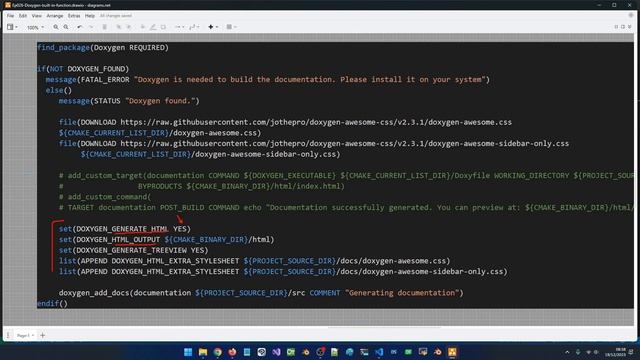640x360 pixels.
Task: Open Microsoft Edge from taskbar
Action: coord(350,352)
